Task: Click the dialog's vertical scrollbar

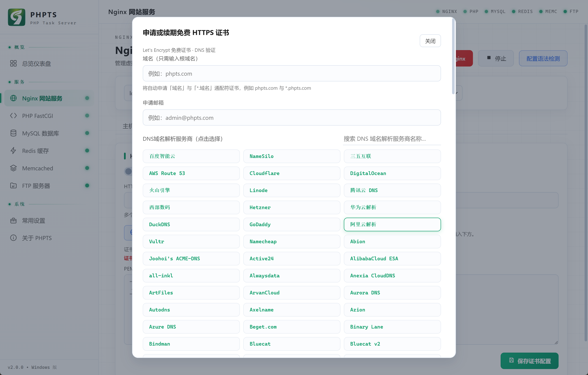Action: pos(453,56)
